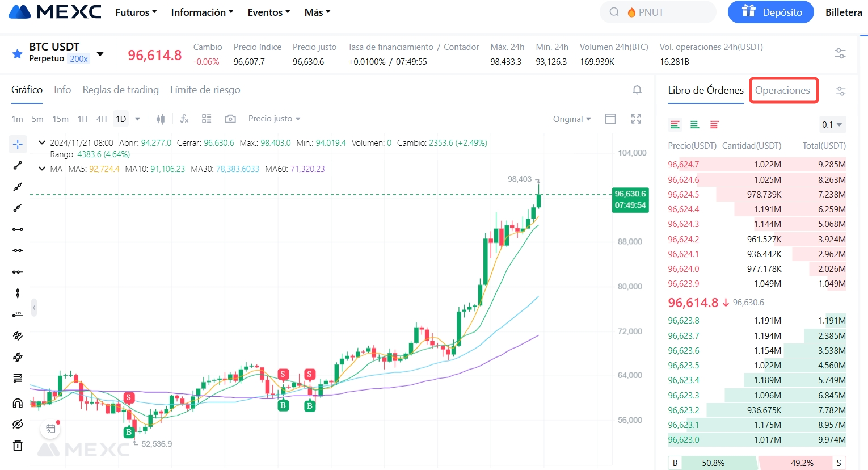Expand the chart to fullscreen
The height and width of the screenshot is (470, 868).
coord(636,119)
